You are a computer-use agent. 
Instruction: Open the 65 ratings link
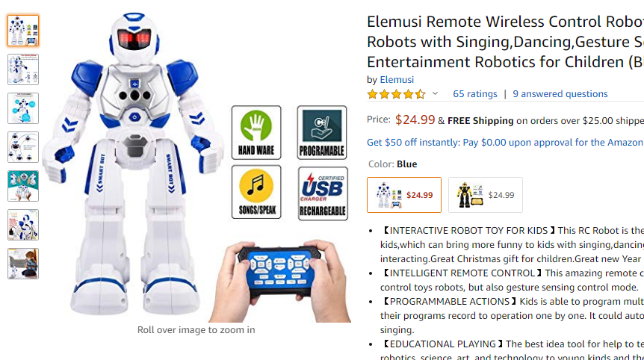click(475, 94)
